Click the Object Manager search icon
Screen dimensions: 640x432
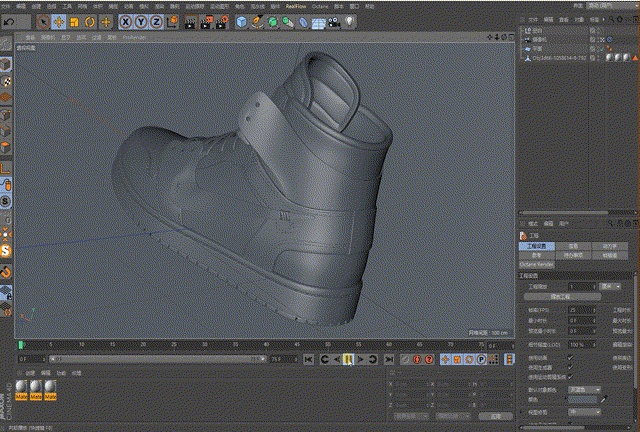point(611,19)
